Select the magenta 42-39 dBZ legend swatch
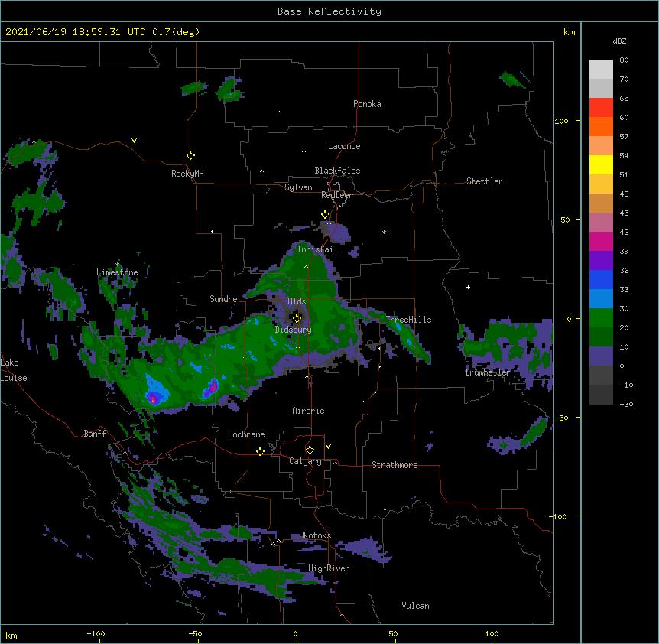The width and height of the screenshot is (659, 644). click(x=601, y=241)
